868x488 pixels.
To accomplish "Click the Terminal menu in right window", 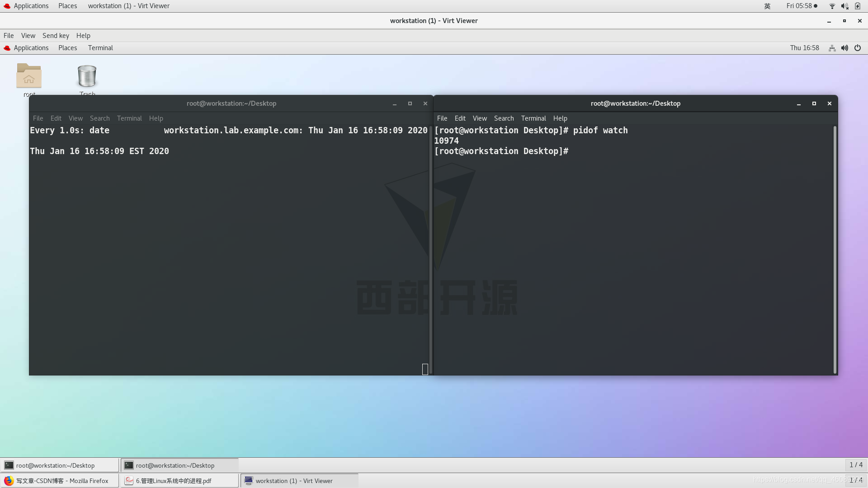I will [533, 118].
